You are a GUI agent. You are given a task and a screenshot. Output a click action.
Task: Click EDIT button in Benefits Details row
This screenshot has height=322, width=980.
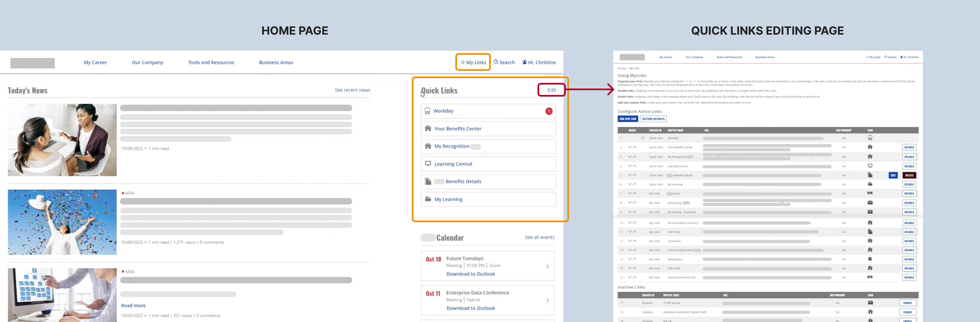(893, 175)
